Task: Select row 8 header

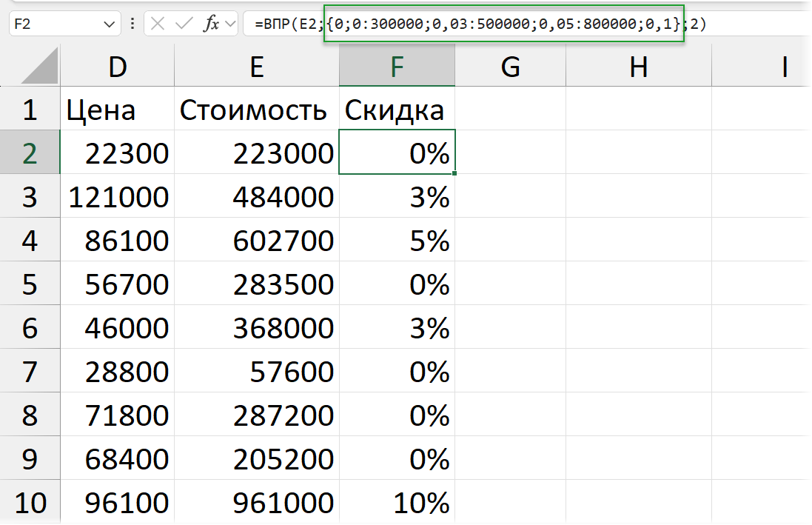Action: [30, 414]
